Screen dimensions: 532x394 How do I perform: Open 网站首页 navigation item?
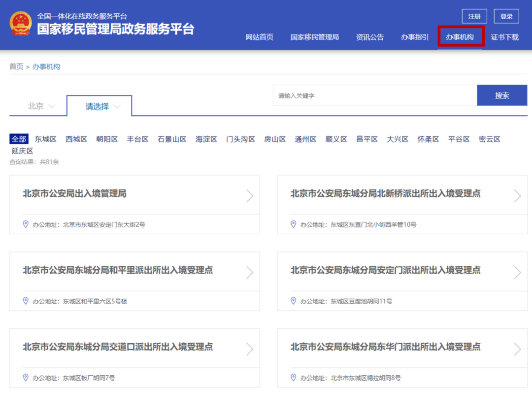click(260, 37)
